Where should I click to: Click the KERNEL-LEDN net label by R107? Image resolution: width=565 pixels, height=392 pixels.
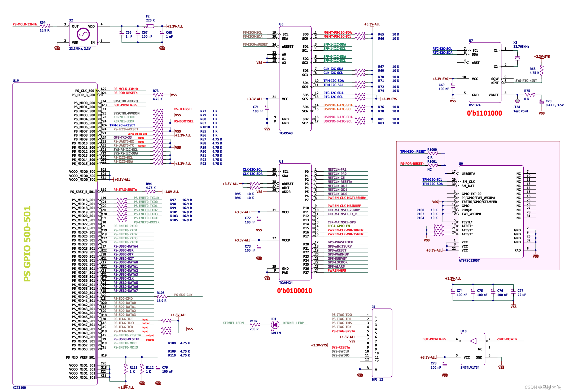pos(233,323)
